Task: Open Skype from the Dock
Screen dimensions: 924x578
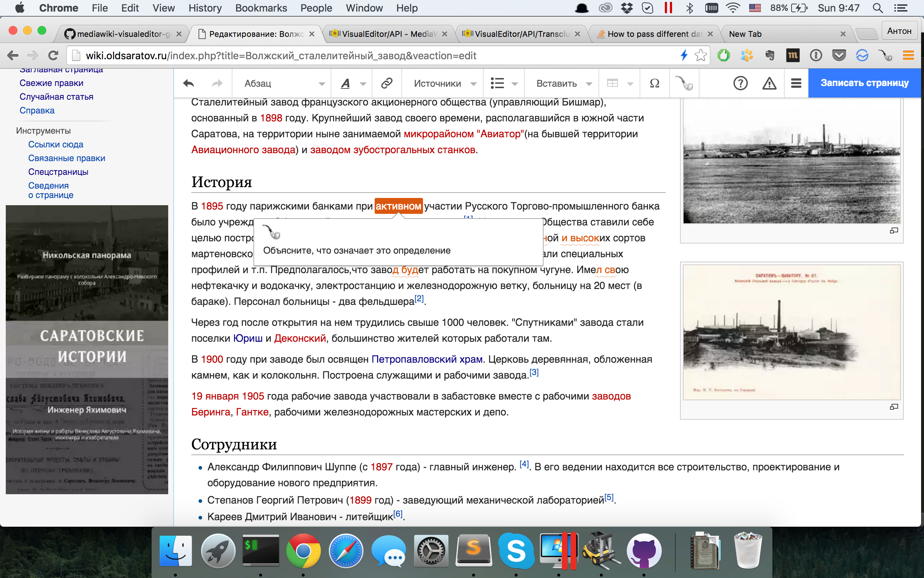Action: (516, 551)
